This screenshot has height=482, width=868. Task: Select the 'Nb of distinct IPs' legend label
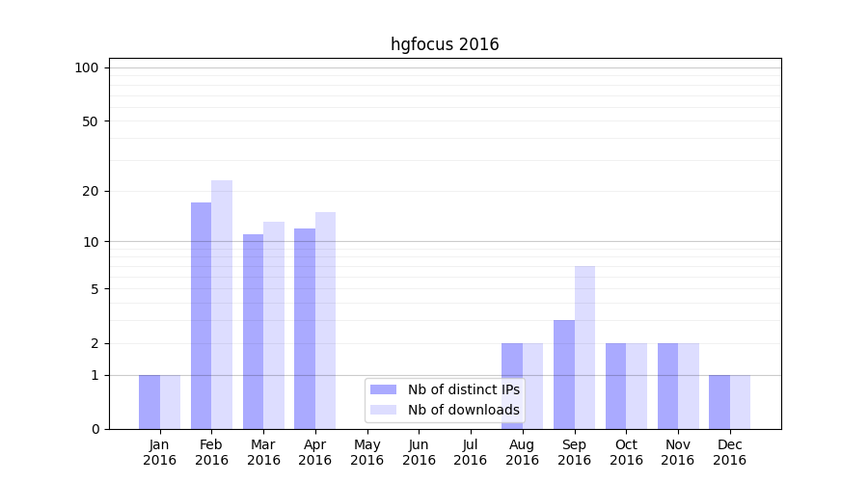click(x=463, y=389)
